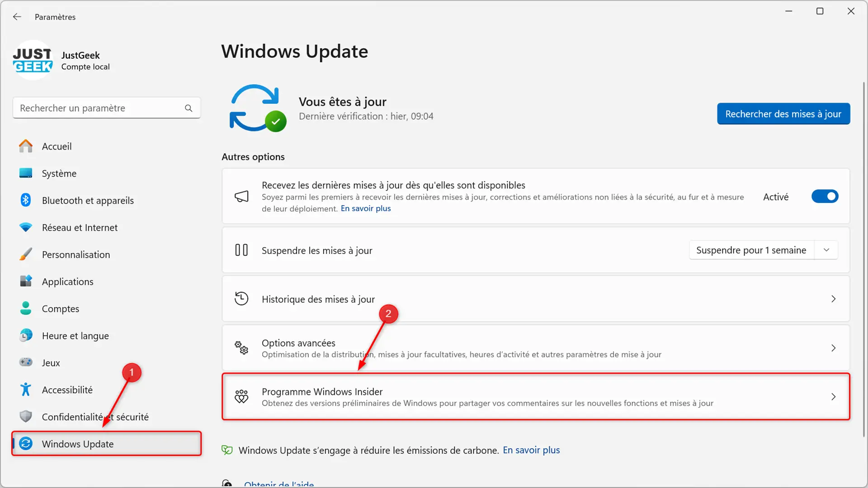Open Réseau et Internet settings

(x=107, y=227)
